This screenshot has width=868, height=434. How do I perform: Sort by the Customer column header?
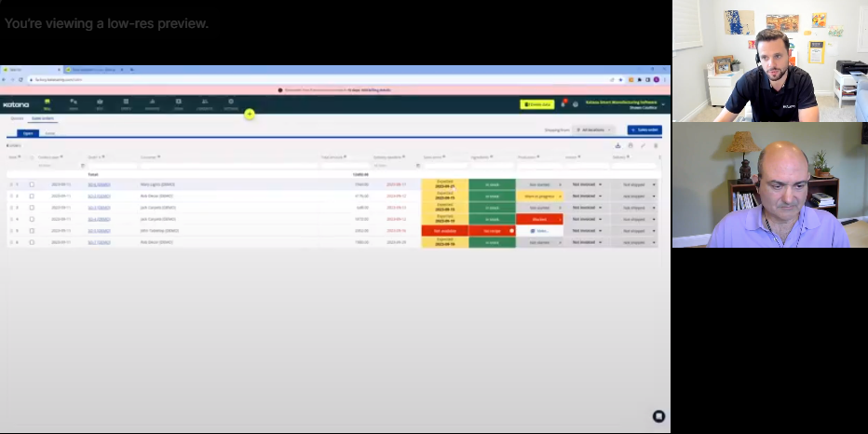tap(149, 157)
